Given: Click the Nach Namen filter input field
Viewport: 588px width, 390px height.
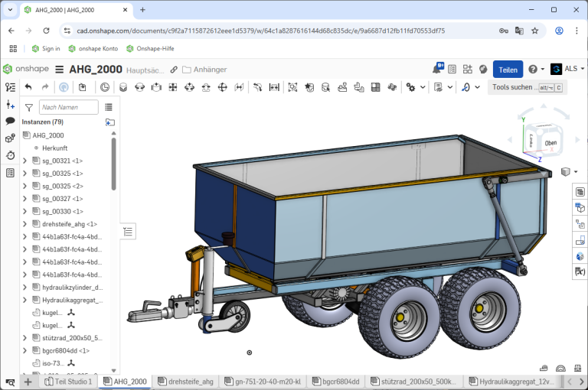Looking at the screenshot, I should tap(69, 108).
